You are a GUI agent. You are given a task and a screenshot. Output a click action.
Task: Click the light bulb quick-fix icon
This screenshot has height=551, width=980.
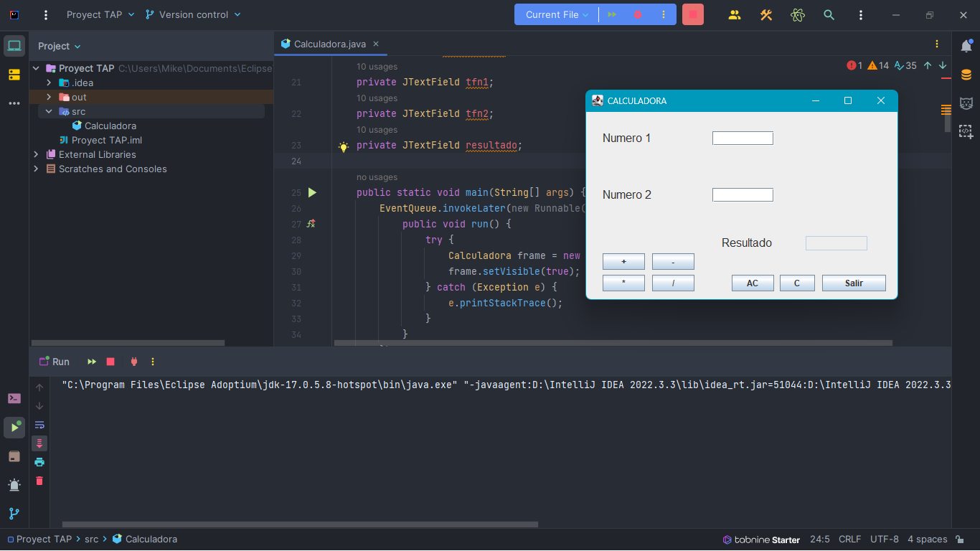click(x=344, y=146)
